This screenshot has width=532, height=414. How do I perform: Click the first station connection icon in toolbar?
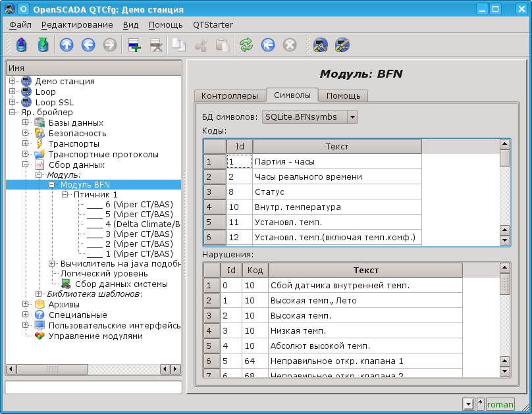(x=321, y=45)
